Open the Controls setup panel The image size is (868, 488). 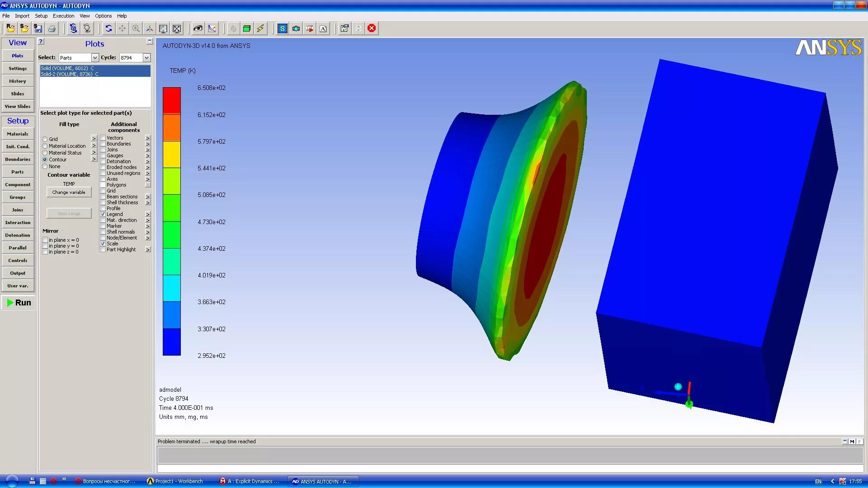(x=18, y=260)
